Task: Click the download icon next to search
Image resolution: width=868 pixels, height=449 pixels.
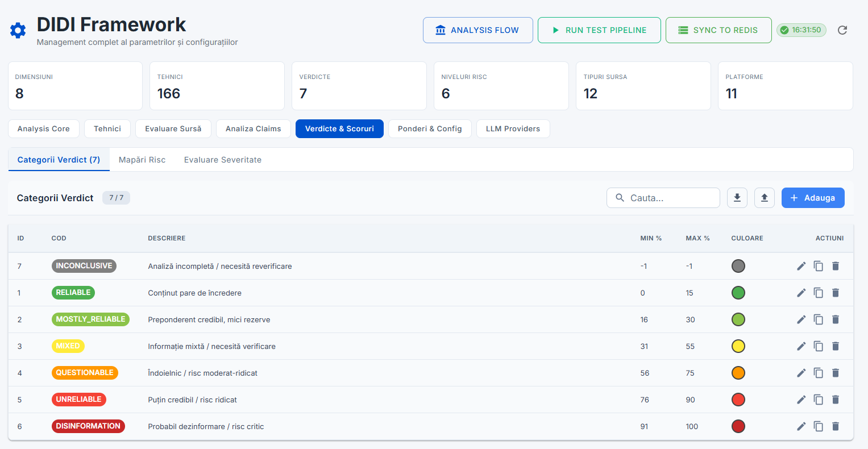Action: [x=737, y=198]
